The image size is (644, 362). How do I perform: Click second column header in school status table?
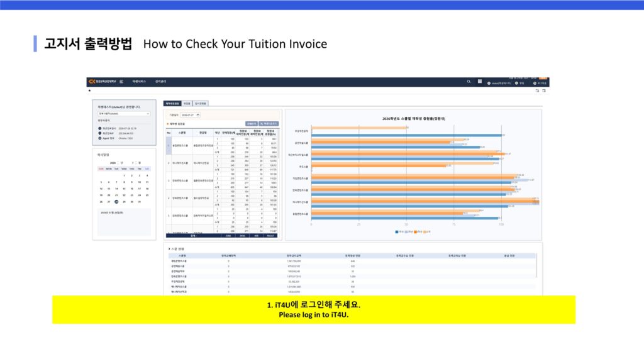point(229,256)
